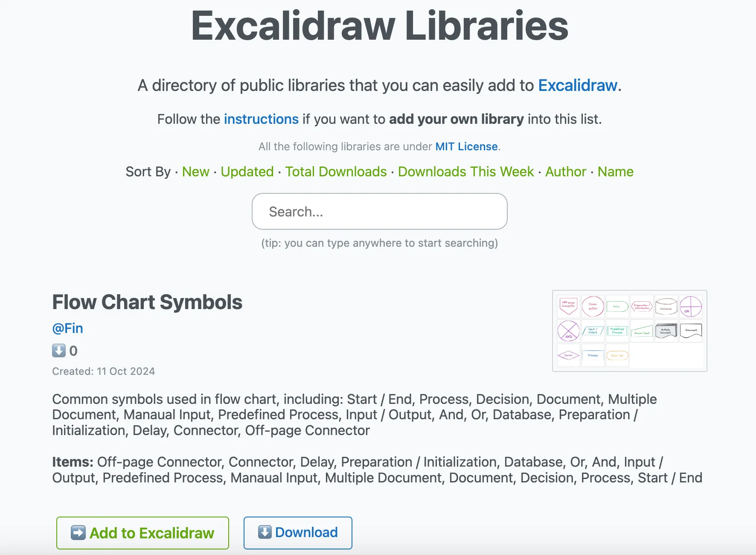Sort by Downloads This Week
The width and height of the screenshot is (756, 555).
point(466,172)
